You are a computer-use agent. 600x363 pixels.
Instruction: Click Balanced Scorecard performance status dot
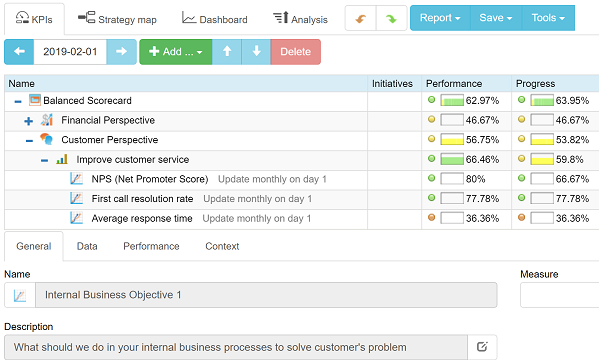431,100
